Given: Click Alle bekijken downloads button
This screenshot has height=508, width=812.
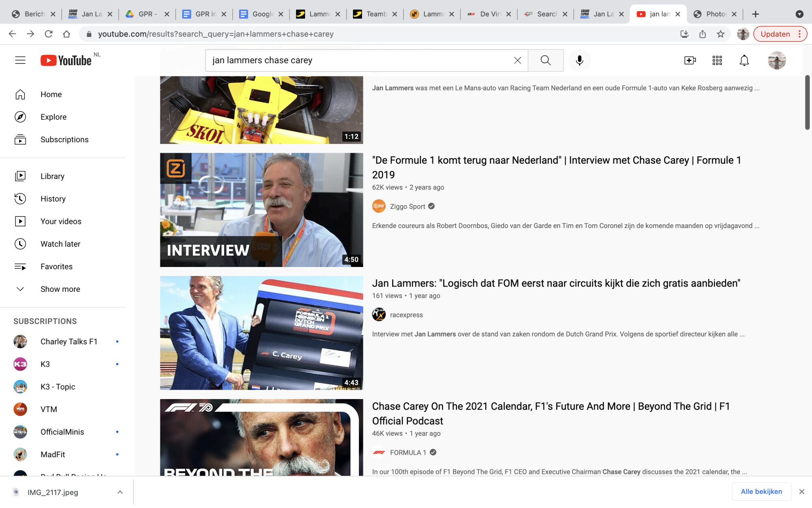Looking at the screenshot, I should pyautogui.click(x=761, y=491).
